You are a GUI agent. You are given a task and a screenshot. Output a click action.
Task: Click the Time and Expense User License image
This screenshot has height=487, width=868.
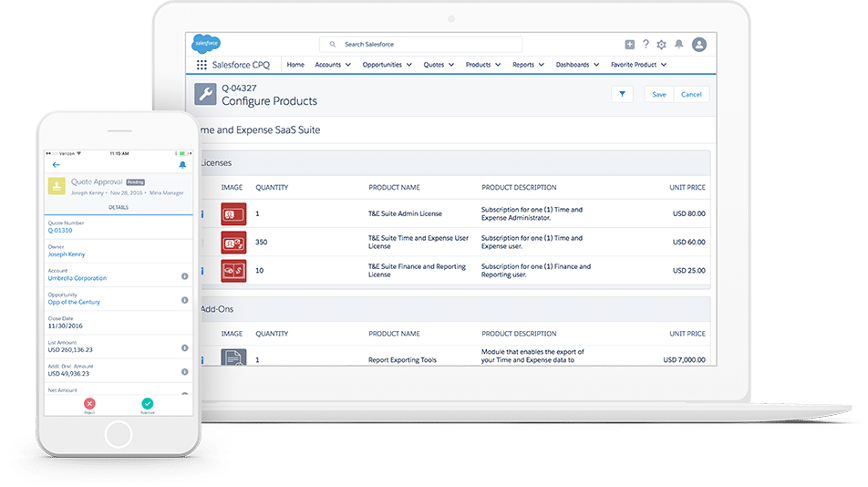[x=233, y=243]
